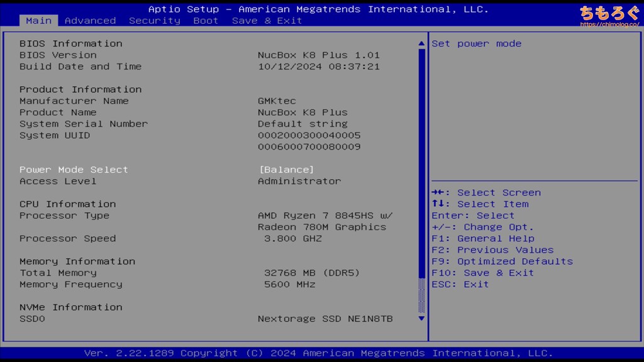Click the F1: General Help hint
The image size is (644, 362).
tap(483, 238)
